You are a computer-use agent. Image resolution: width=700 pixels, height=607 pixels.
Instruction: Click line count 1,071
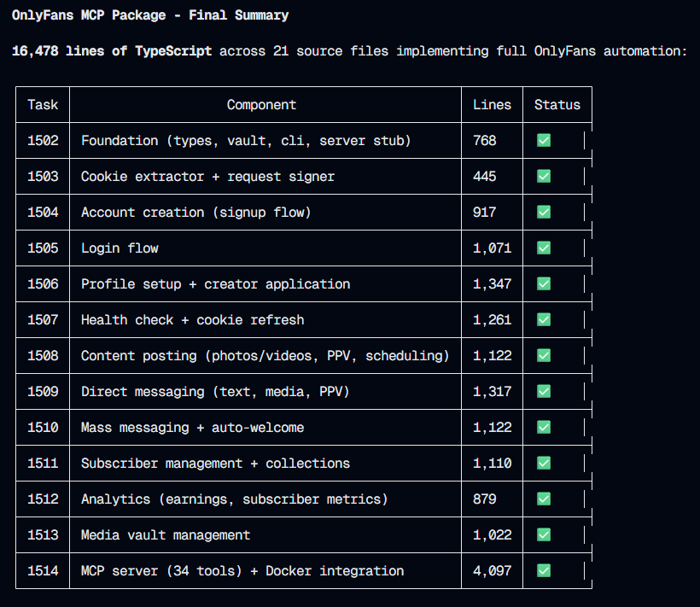tap(492, 248)
